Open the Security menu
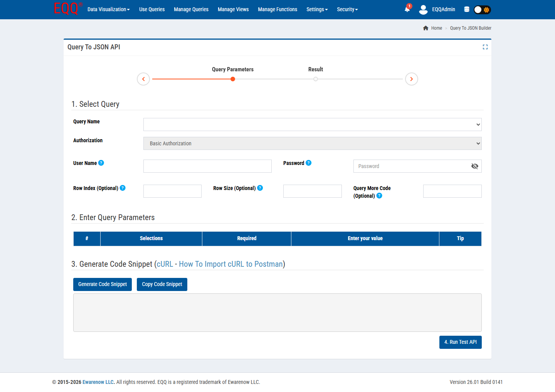The width and height of the screenshot is (555, 392). coord(347,9)
